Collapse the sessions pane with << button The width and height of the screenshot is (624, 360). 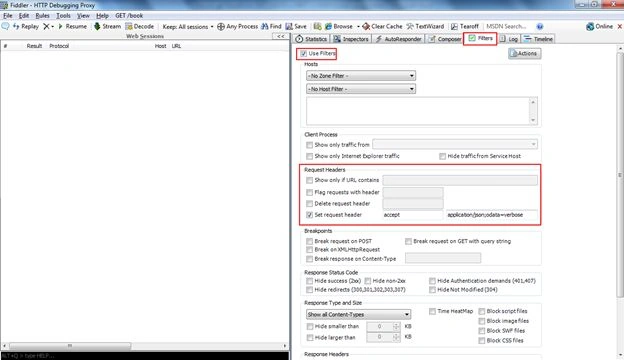click(281, 36)
